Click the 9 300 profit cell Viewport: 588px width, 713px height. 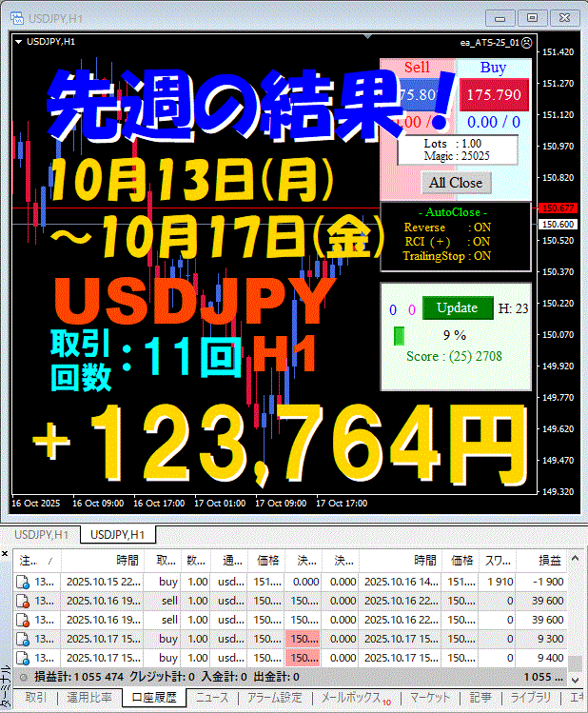click(541, 640)
